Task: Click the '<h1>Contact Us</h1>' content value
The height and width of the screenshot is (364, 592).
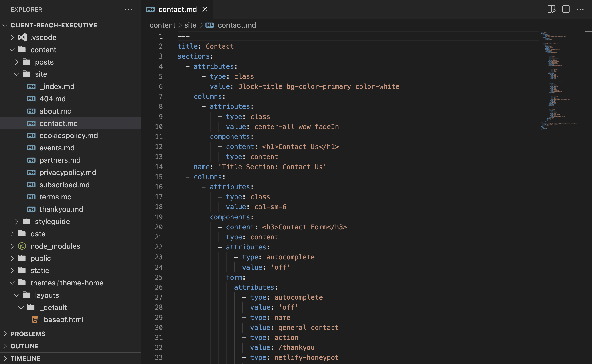Action: point(300,147)
